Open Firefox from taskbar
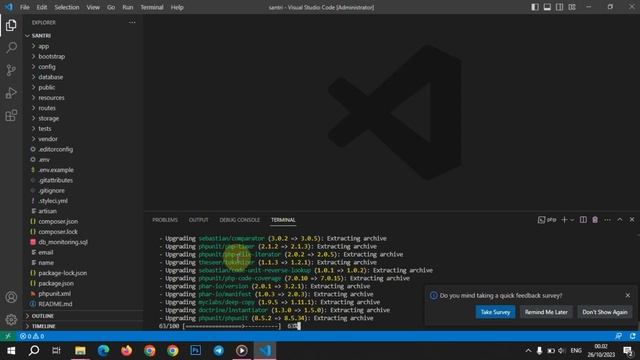This screenshot has height=360, width=640. point(126,351)
